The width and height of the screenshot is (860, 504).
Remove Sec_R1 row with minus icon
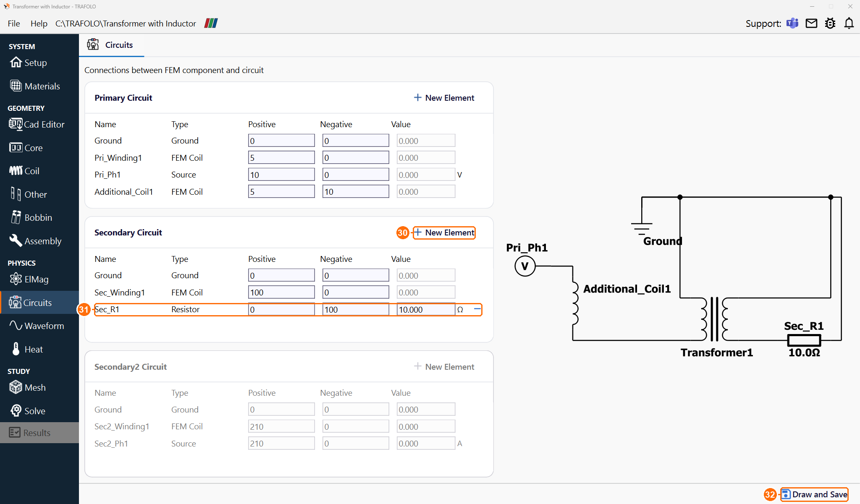tap(477, 309)
